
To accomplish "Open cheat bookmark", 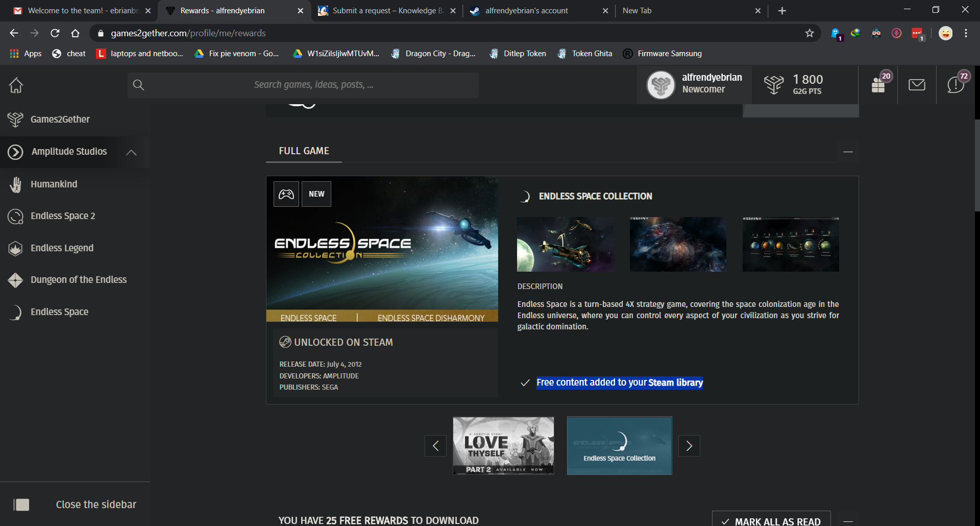I will 69,54.
